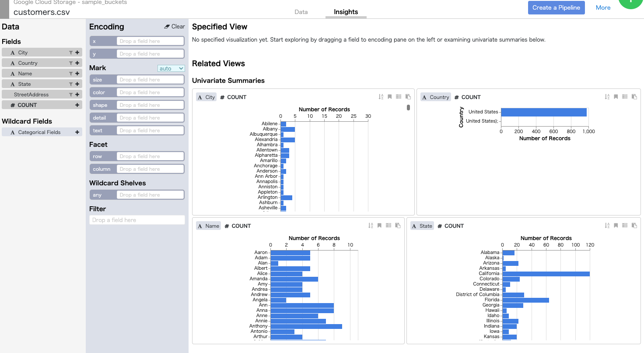Open the Mark type auto dropdown
The width and height of the screenshot is (644, 353).
tap(171, 68)
